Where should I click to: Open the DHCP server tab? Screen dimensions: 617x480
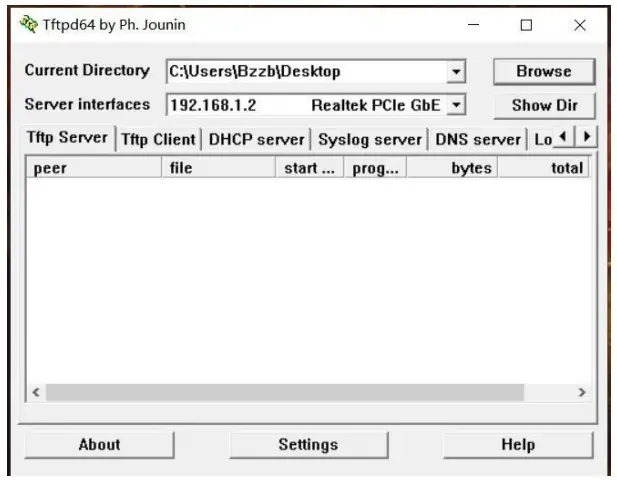256,140
